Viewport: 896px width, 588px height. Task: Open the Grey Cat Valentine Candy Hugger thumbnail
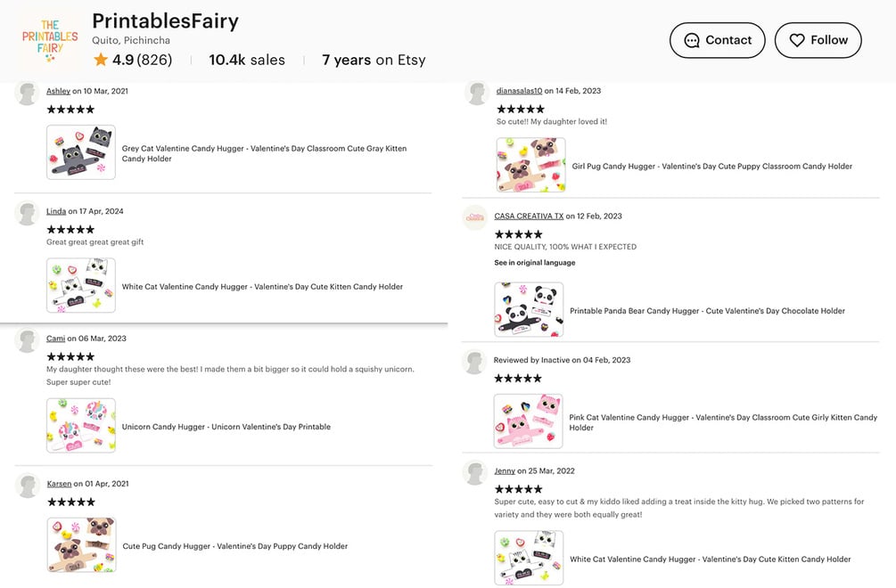pos(81,152)
